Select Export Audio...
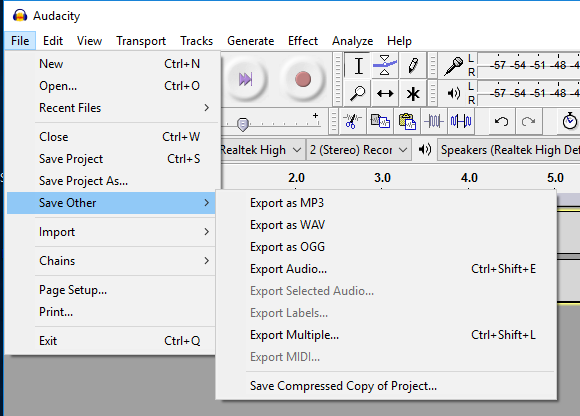The width and height of the screenshot is (580, 416). pos(386,269)
